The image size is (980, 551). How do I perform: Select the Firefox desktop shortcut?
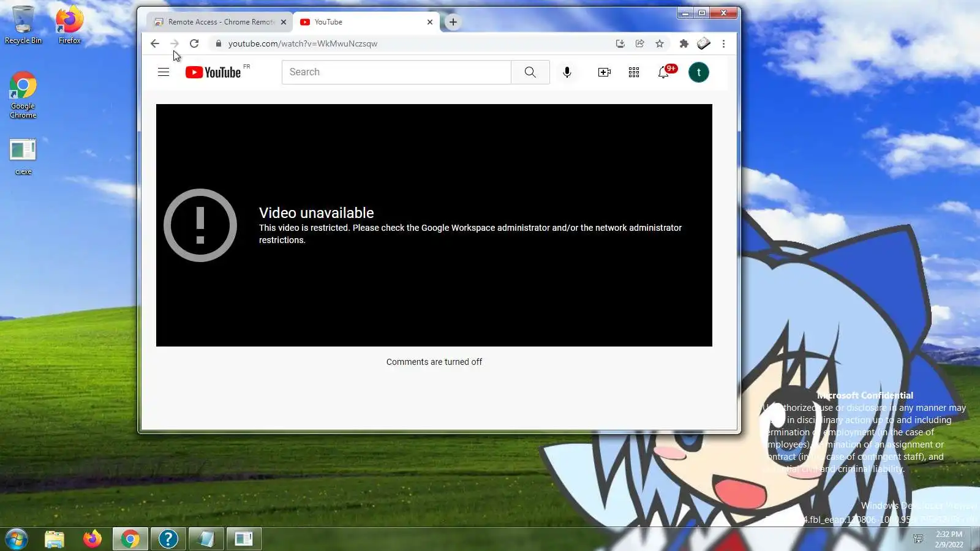coord(69,24)
